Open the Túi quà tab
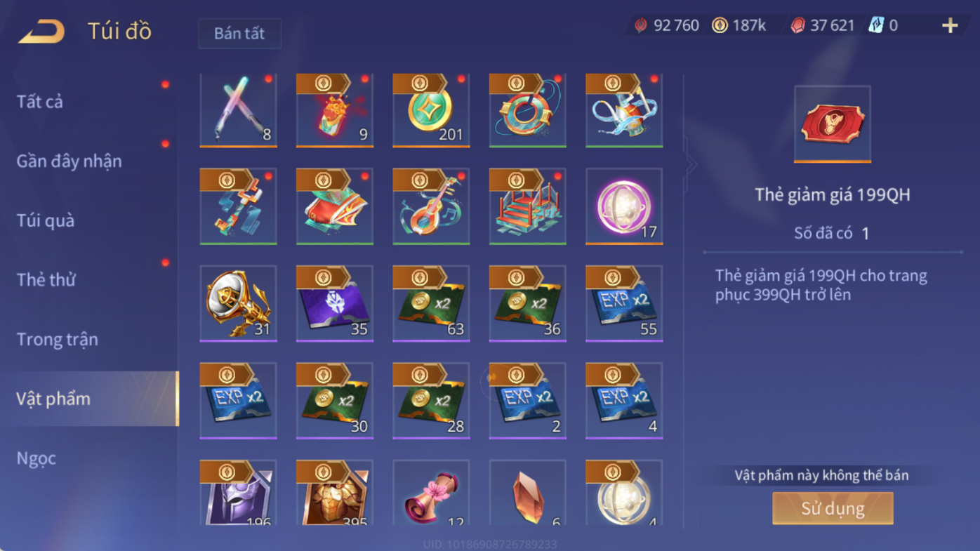 click(46, 220)
